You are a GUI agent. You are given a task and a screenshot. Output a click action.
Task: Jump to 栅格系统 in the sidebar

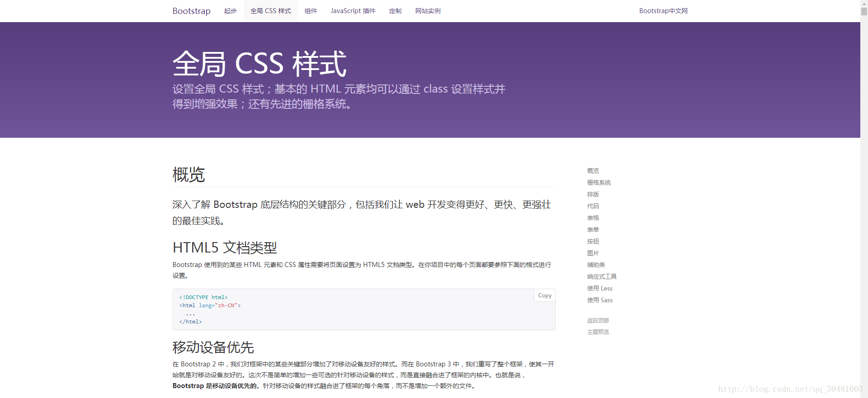tap(599, 183)
